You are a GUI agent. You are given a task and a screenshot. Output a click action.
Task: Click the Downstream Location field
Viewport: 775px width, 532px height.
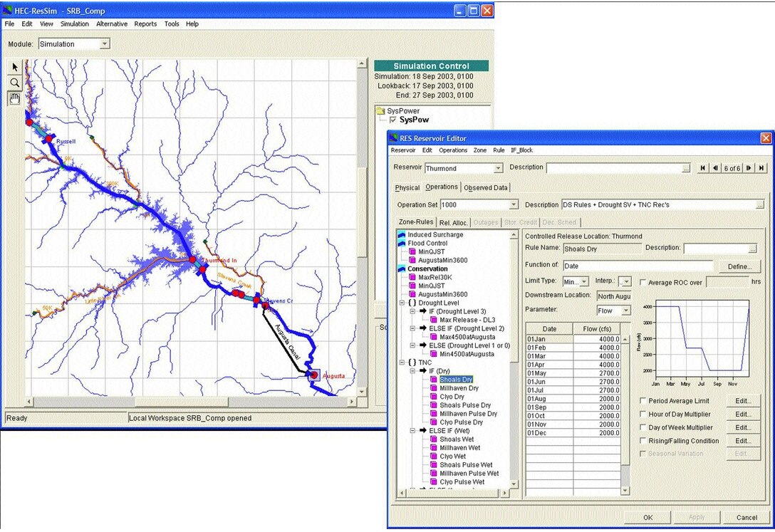614,296
